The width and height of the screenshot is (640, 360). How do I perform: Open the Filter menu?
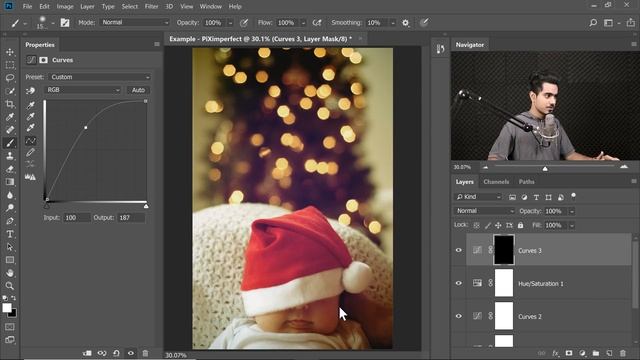[x=151, y=7]
